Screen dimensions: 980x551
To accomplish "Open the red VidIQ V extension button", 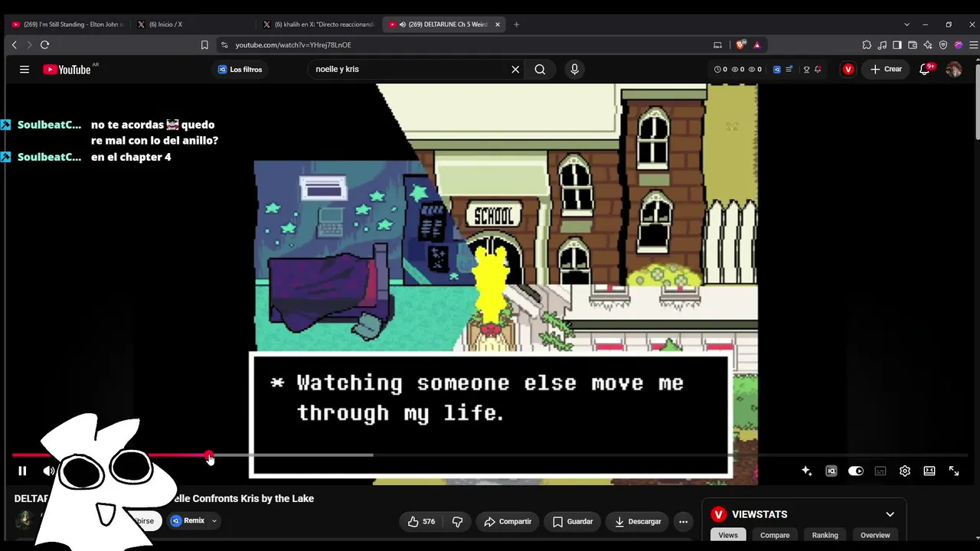I will pyautogui.click(x=848, y=69).
